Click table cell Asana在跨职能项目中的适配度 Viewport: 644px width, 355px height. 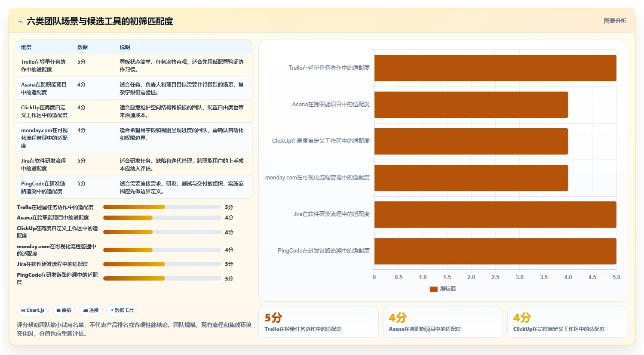[44, 88]
